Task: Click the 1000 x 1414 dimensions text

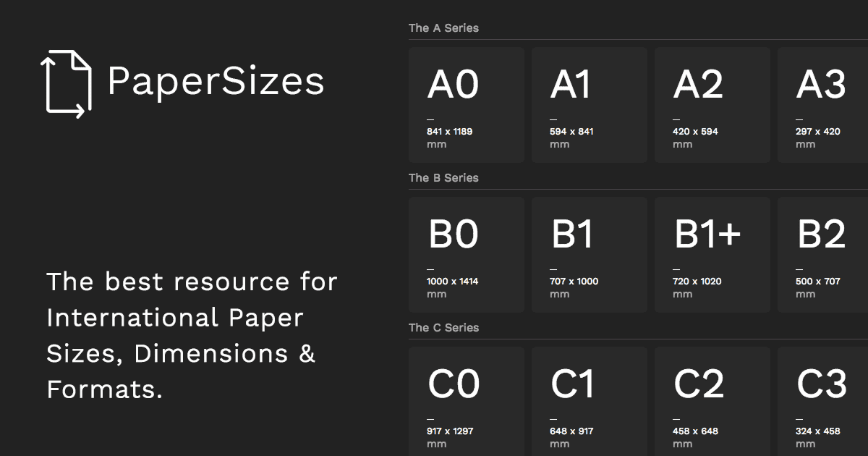Action: 452,282
